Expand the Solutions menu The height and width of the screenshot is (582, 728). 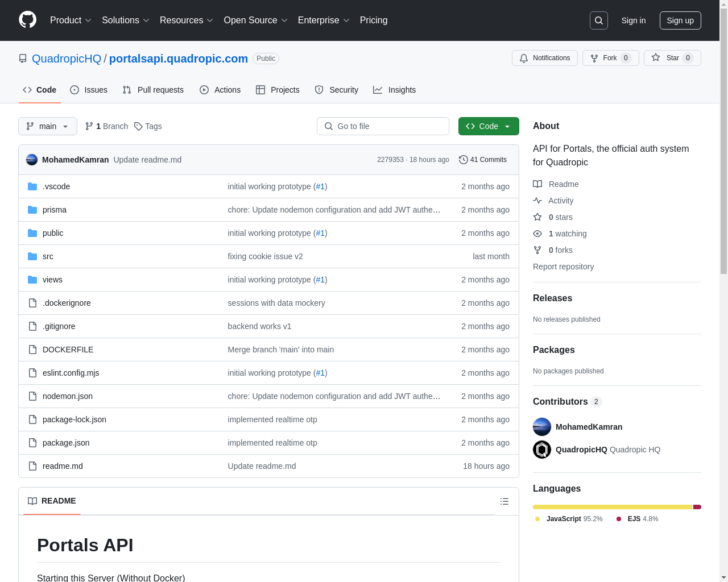click(126, 20)
